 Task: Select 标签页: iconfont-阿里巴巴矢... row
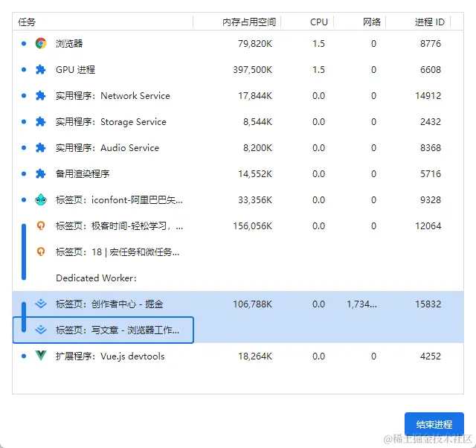tap(238, 200)
